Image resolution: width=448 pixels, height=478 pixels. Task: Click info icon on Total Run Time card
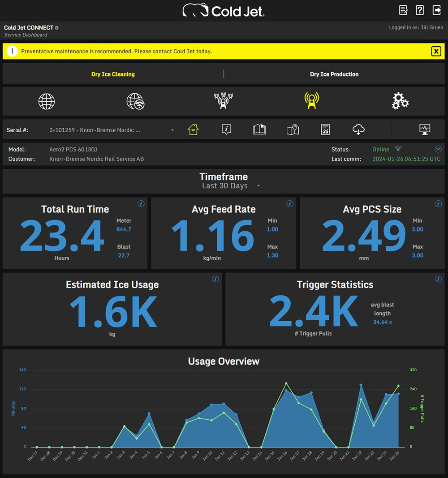tap(141, 204)
